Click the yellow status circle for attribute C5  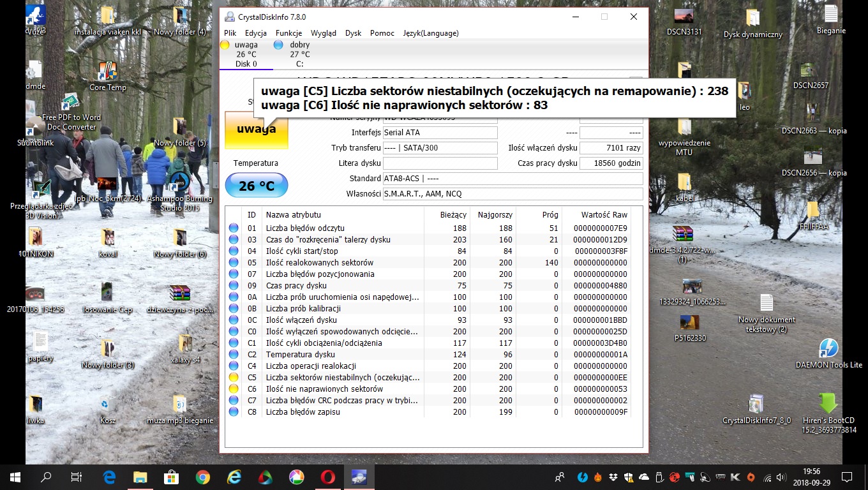234,377
